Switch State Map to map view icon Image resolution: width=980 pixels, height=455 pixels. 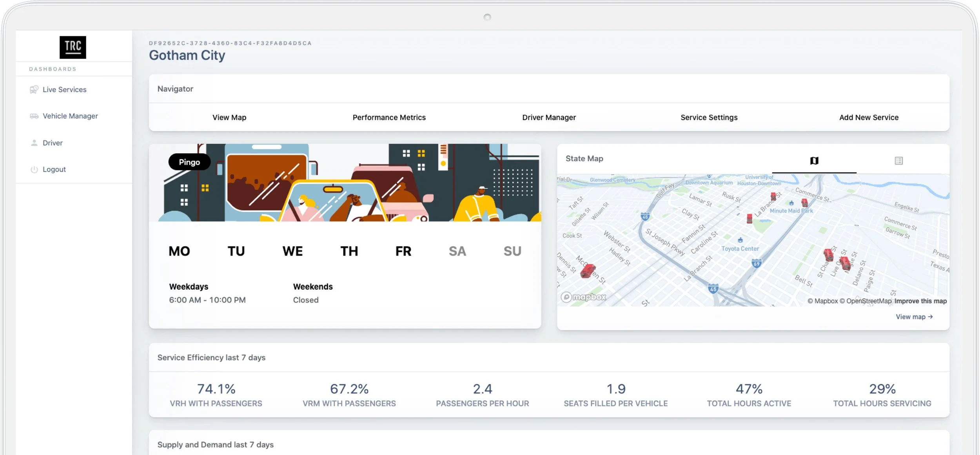814,161
